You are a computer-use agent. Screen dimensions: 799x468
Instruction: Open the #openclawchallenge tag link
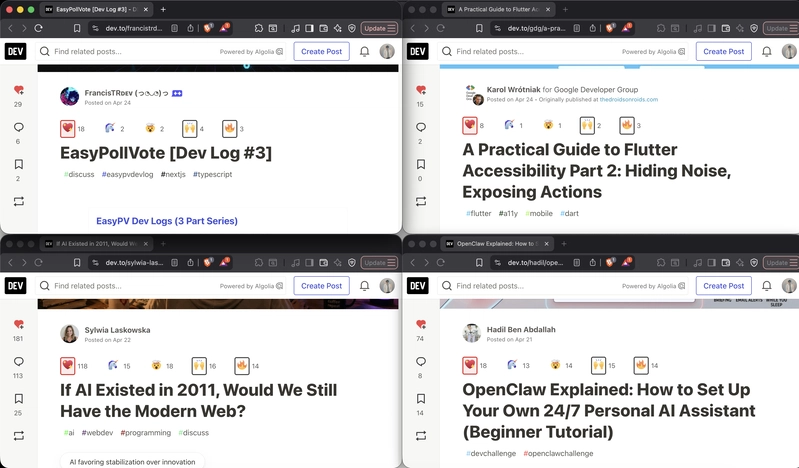pos(558,453)
